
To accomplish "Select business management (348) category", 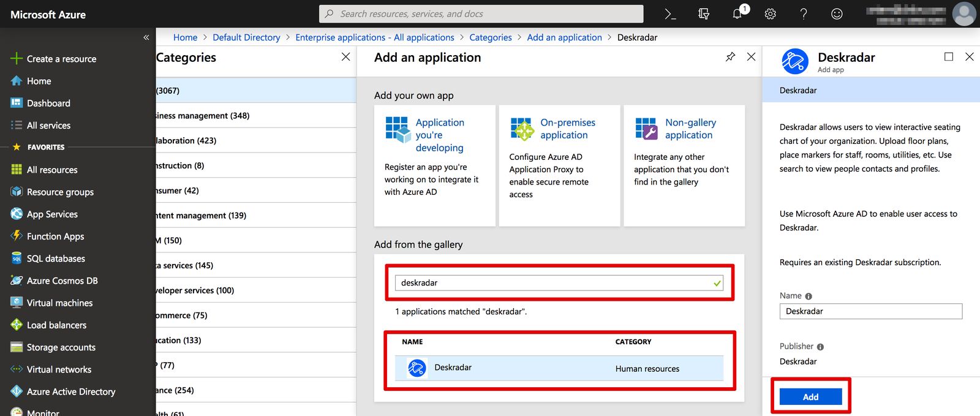I will 256,116.
